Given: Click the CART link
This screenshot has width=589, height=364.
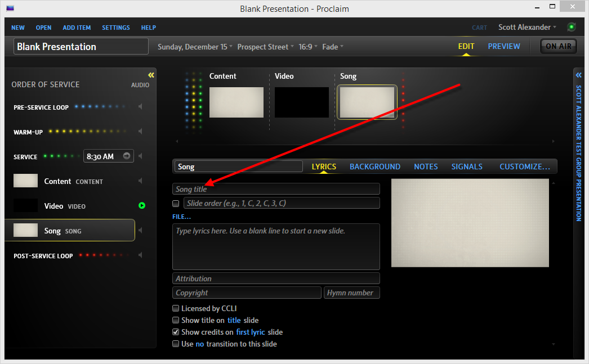Looking at the screenshot, I should tap(479, 28).
